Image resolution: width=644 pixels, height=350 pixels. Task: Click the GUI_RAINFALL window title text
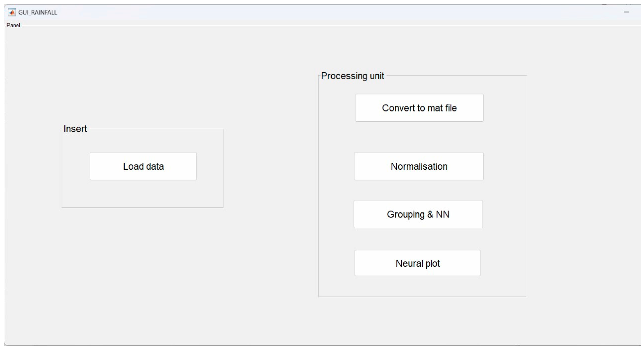[x=38, y=13]
